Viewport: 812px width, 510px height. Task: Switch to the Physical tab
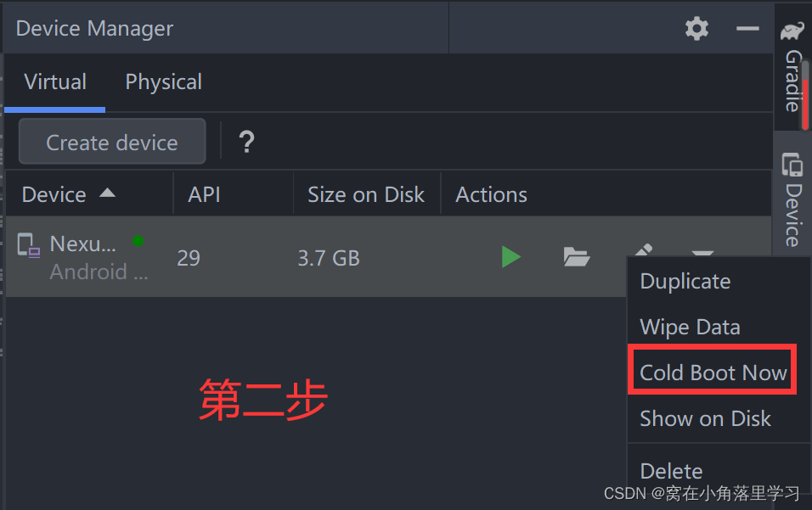pyautogui.click(x=163, y=81)
